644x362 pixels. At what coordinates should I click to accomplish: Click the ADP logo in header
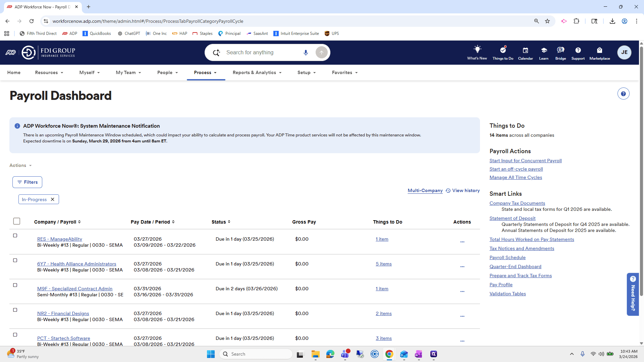(x=10, y=52)
